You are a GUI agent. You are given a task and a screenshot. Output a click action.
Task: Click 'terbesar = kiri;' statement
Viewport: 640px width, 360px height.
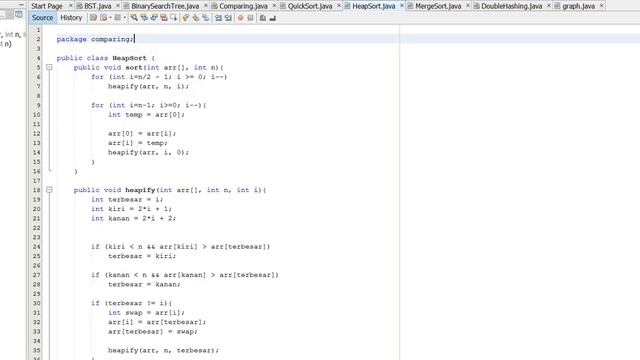[x=142, y=256]
